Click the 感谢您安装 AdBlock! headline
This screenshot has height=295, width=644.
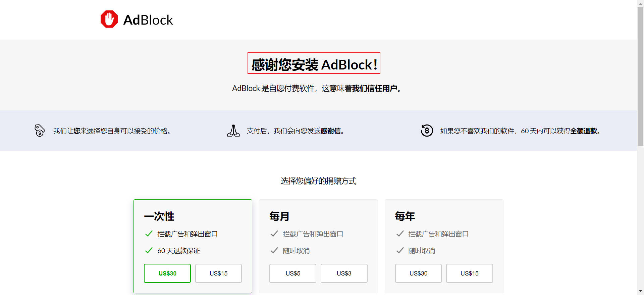click(x=314, y=64)
